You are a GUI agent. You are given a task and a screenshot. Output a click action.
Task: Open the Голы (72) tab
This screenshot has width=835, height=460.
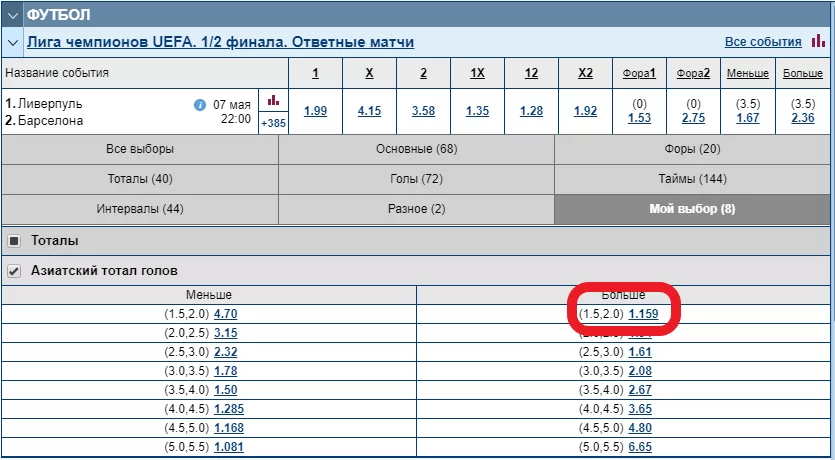click(x=416, y=179)
